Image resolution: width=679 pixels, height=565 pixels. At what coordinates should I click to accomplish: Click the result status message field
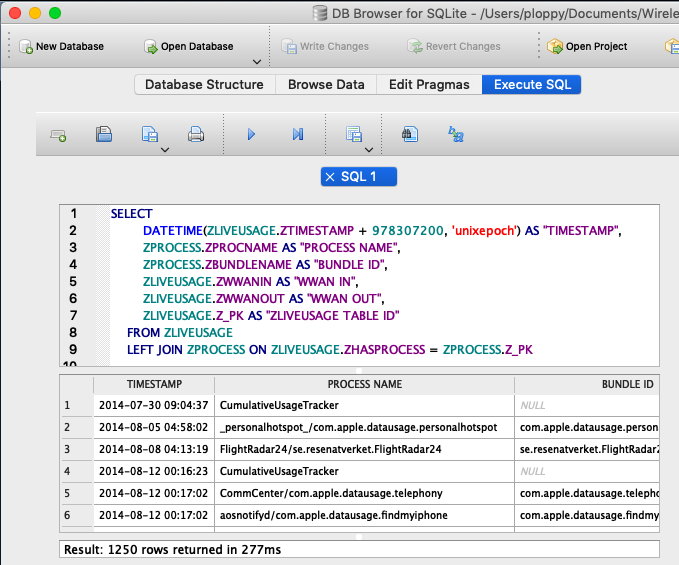point(359,549)
